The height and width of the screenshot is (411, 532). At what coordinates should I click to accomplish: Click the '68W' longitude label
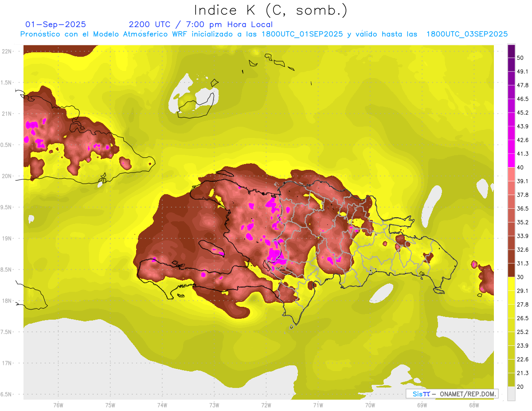474,405
